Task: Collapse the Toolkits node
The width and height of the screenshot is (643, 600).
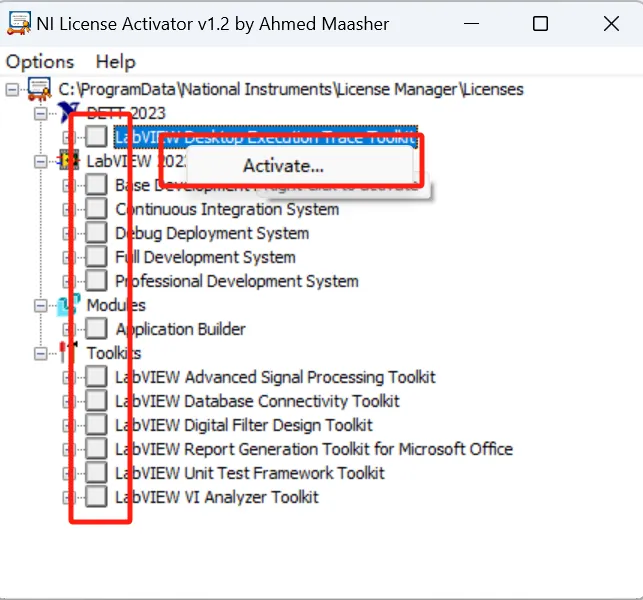Action: (41, 354)
